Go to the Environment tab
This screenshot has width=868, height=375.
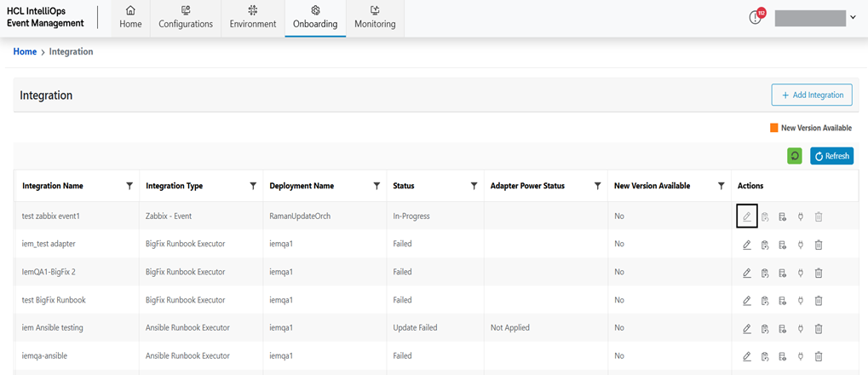pos(253,18)
